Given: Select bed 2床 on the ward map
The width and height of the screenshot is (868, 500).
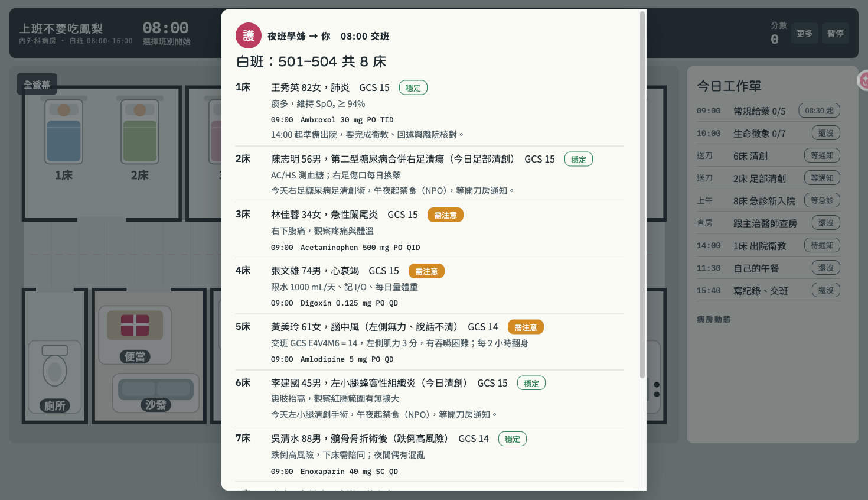Looking at the screenshot, I should coord(140,131).
